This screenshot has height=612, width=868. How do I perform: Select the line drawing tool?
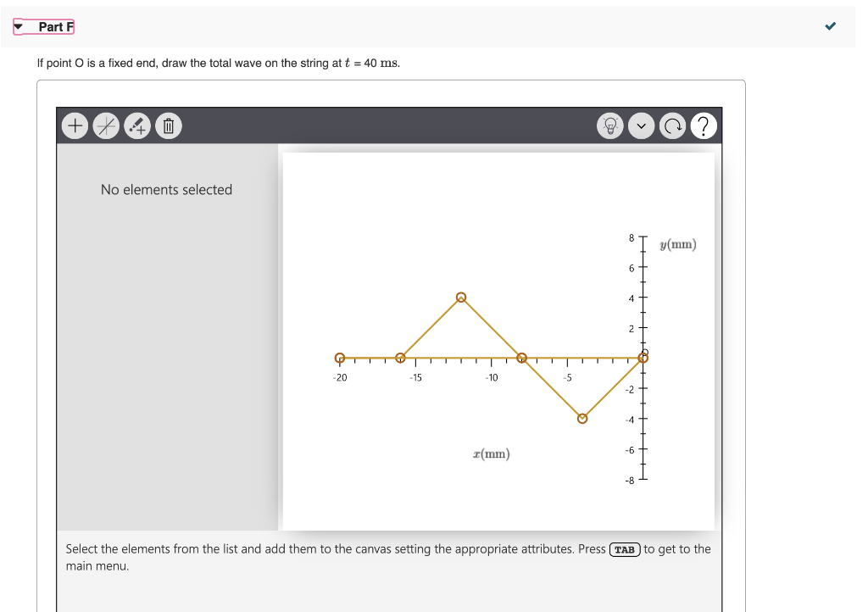pyautogui.click(x=106, y=125)
